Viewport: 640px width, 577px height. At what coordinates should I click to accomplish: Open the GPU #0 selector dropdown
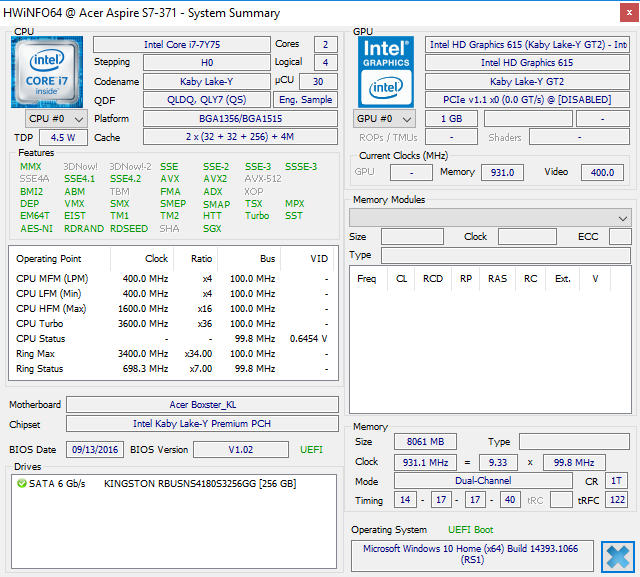click(x=384, y=119)
